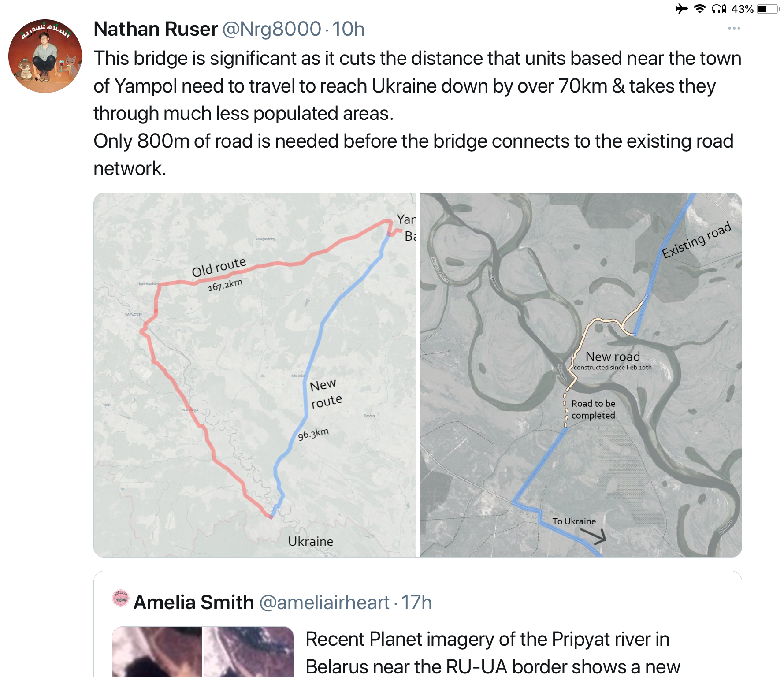Image resolution: width=784 pixels, height=677 pixels.
Task: Open the satellite new road image
Action: click(x=580, y=375)
